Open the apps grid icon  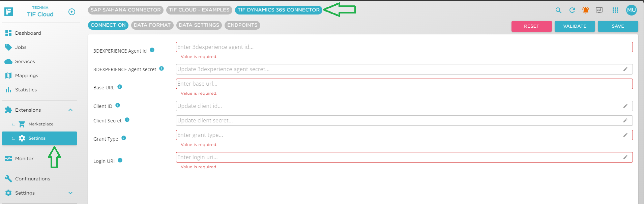[615, 10]
